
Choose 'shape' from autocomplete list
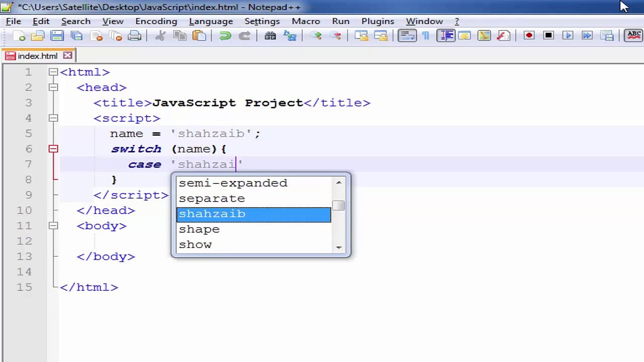(x=254, y=229)
